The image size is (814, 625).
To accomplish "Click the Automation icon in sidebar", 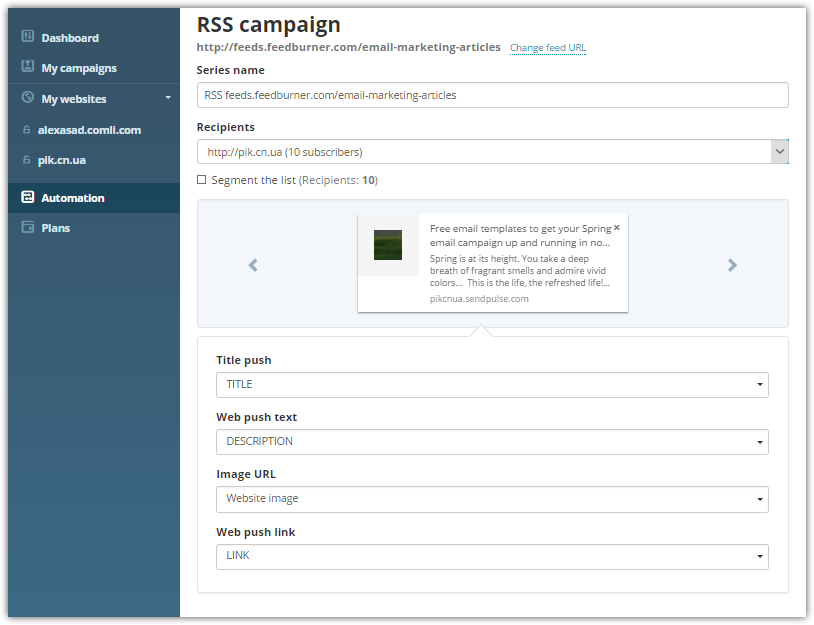I will point(28,197).
